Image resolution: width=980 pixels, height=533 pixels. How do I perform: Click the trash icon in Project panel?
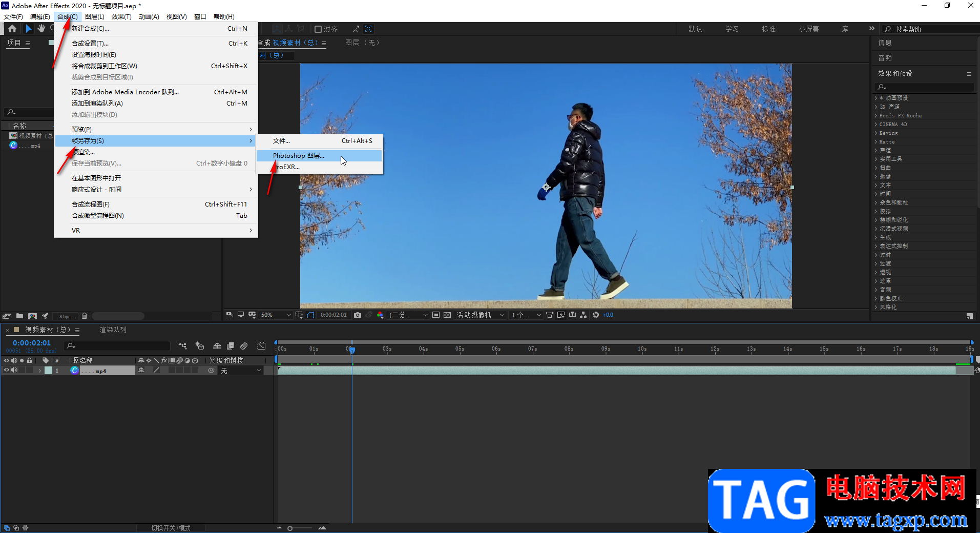[85, 316]
